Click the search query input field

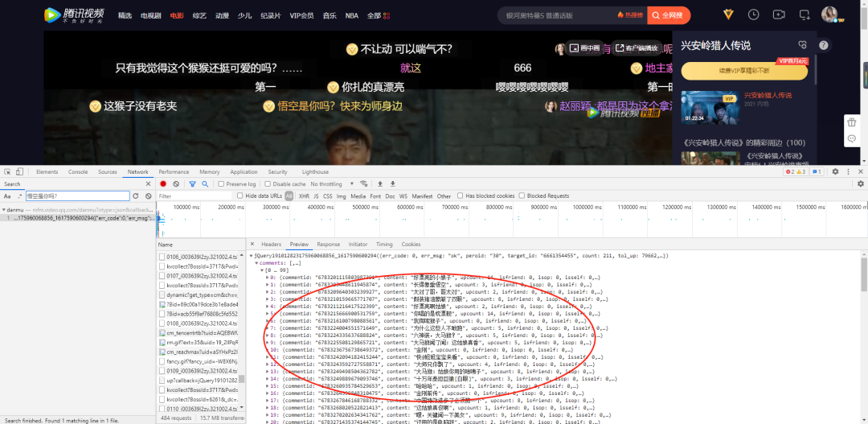[x=77, y=196]
